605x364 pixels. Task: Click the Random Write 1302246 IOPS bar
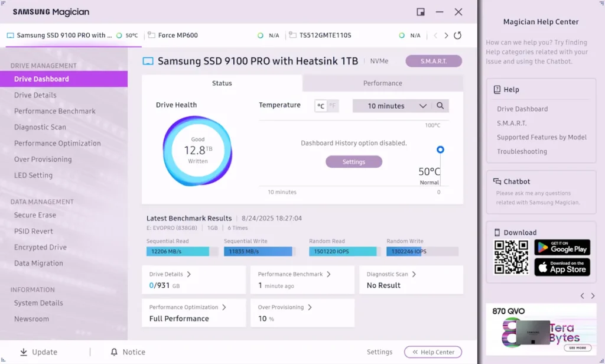point(422,251)
